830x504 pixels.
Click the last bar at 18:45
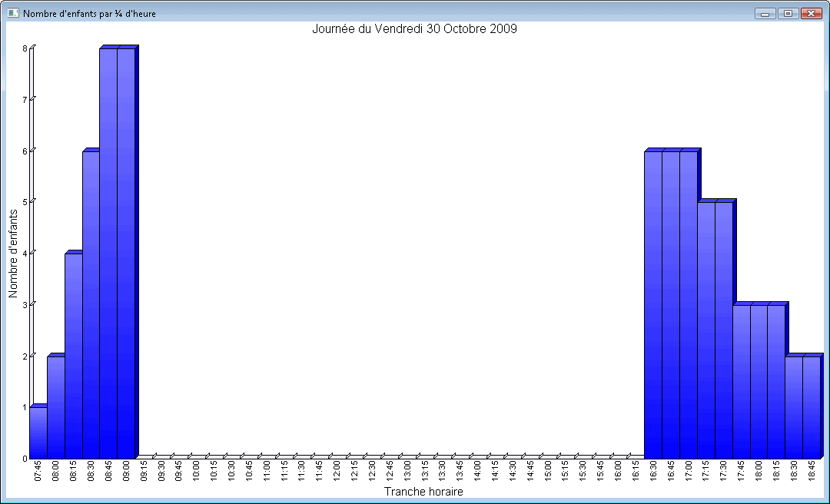pyautogui.click(x=812, y=407)
